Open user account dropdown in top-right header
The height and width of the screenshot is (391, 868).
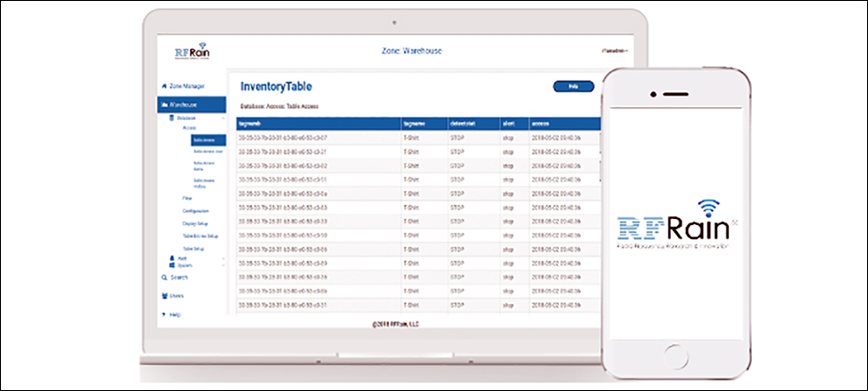pyautogui.click(x=615, y=51)
